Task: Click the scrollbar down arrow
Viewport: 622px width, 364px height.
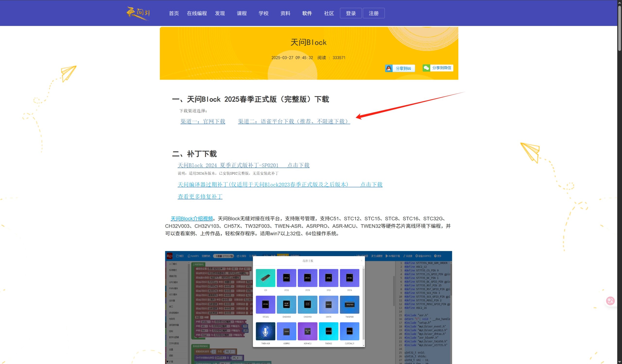Action: pyautogui.click(x=620, y=362)
